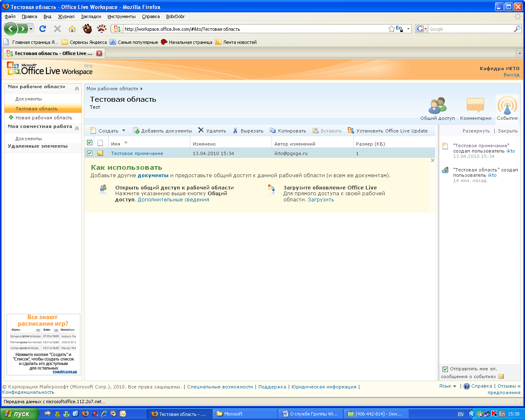This screenshot has width=525, height=420.
Task: Uncheck the Тестовое примечание row checkbox
Action: click(89, 153)
